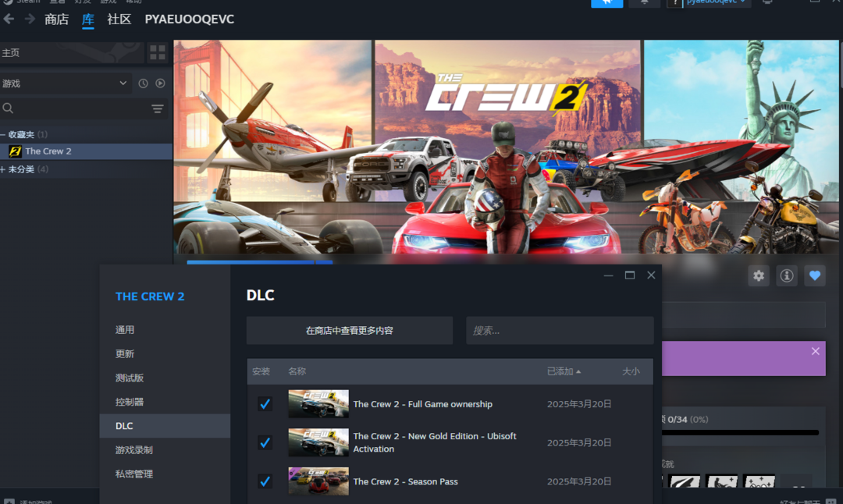Image resolution: width=843 pixels, height=504 pixels.
Task: Click the blue announcements megaphone button
Action: (x=607, y=2)
